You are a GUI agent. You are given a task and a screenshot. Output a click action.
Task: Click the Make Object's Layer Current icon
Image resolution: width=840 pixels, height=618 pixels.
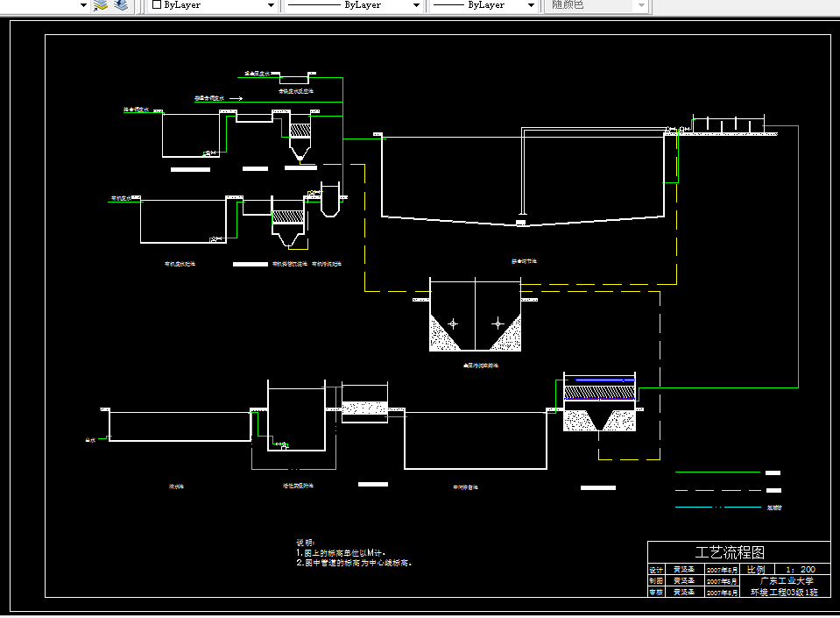click(101, 5)
